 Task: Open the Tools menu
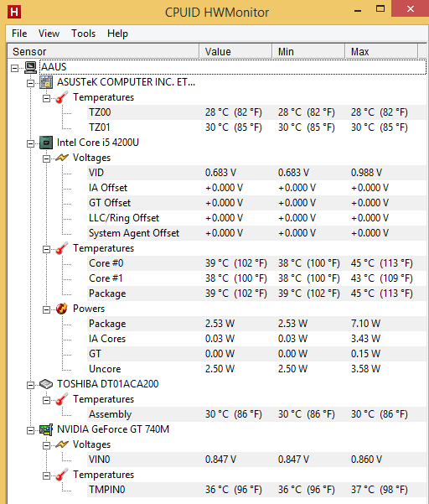point(84,34)
